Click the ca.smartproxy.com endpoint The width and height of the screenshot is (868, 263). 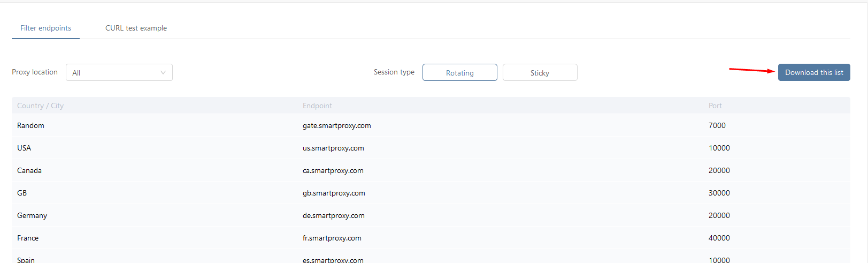coord(333,170)
